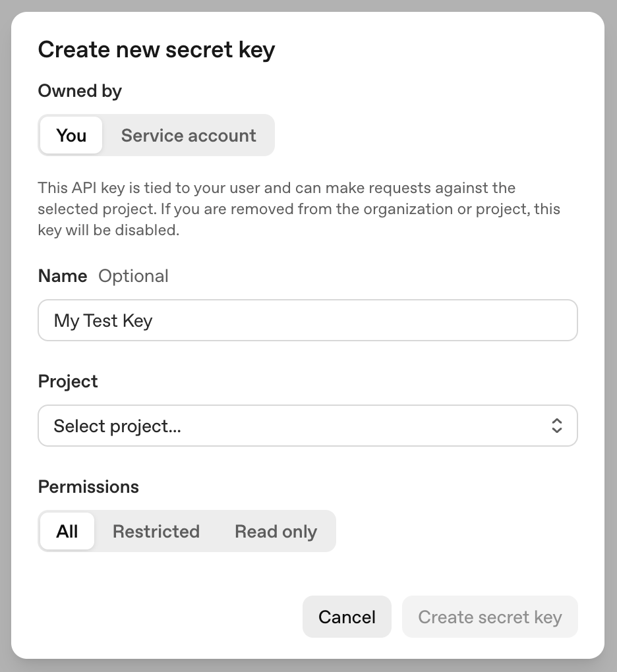Screen dimensions: 617x672
Task: Select the 'My Test Key' text value
Action: (x=103, y=320)
